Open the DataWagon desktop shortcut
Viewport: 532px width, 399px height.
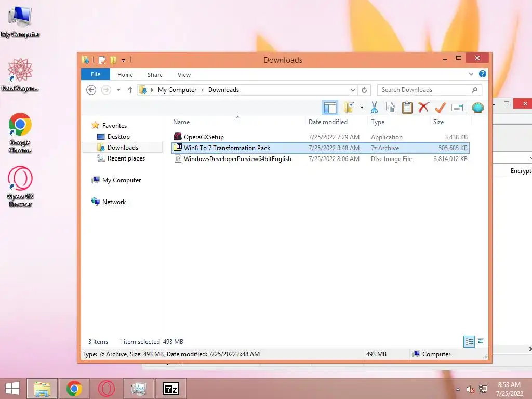20,75
